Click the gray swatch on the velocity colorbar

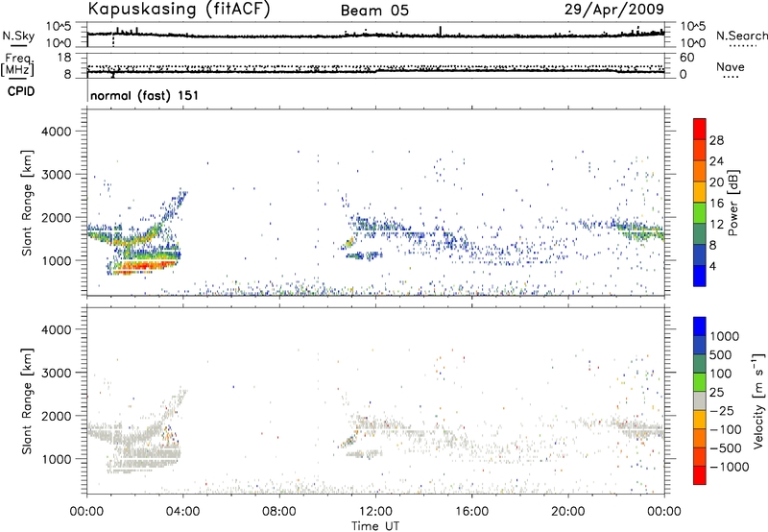pyautogui.click(x=700, y=401)
